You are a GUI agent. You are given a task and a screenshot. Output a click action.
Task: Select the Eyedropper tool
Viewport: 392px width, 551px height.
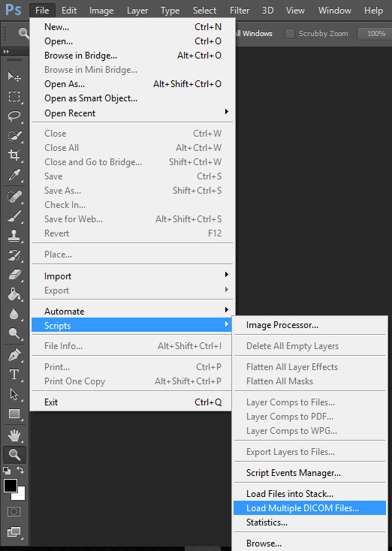click(14, 175)
